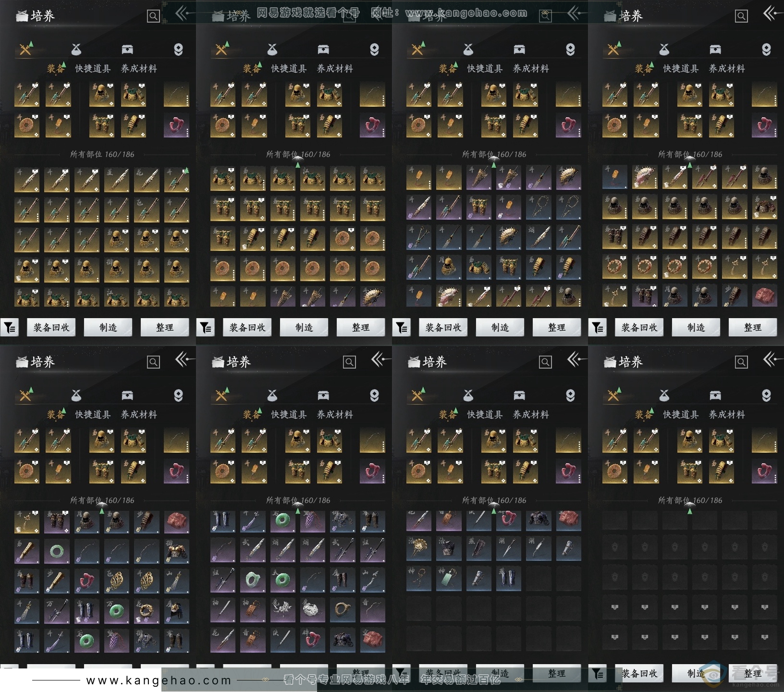Select the chest category icon in second panel
Screen dimensions: 784x692
323,49
